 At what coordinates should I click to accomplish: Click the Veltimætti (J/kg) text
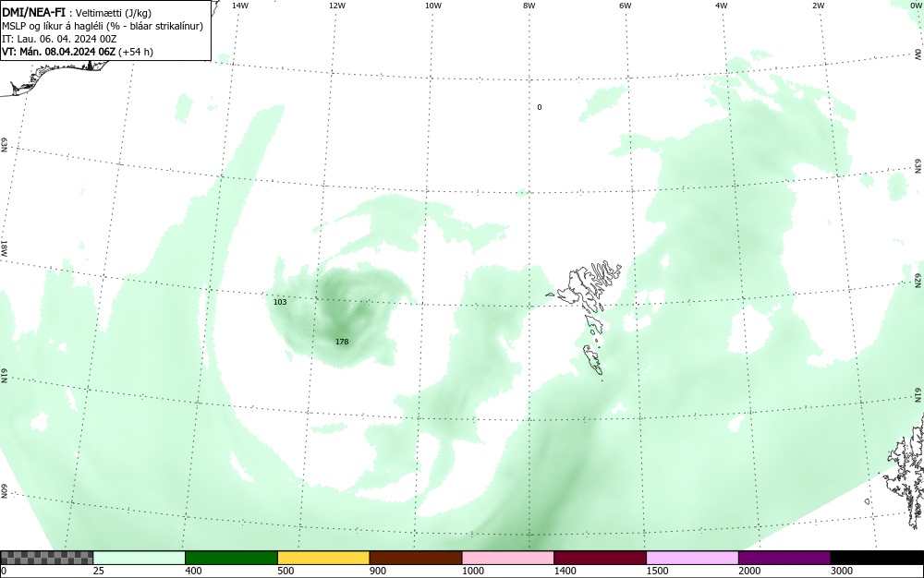(x=114, y=13)
